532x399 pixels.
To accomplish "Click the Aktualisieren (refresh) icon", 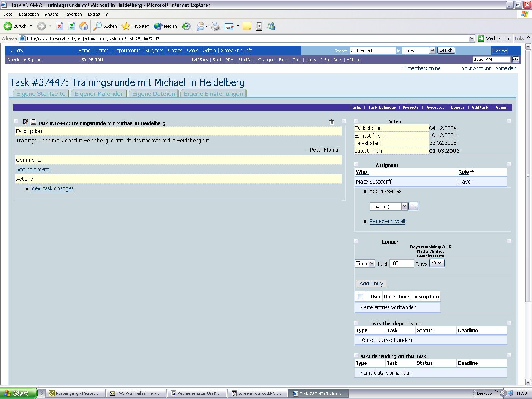I will tap(72, 26).
